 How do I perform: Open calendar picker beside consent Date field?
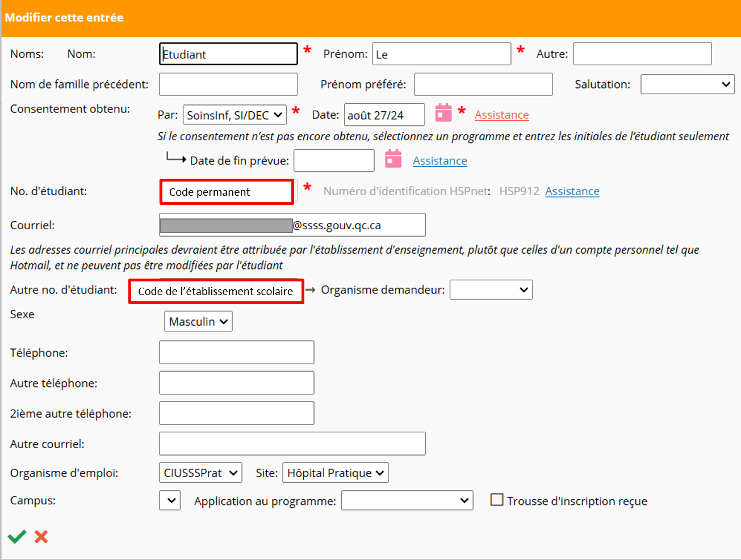443,113
